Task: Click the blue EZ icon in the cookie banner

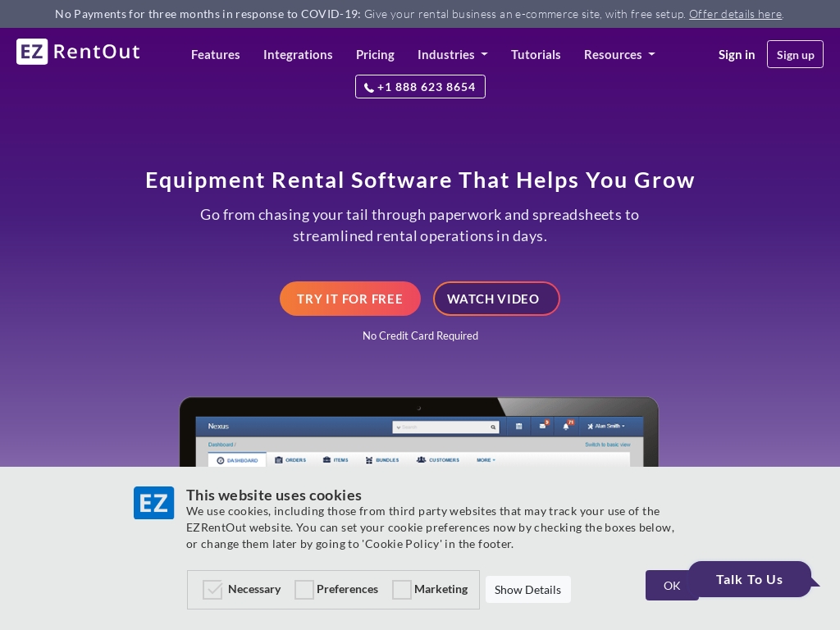Action: 153,503
